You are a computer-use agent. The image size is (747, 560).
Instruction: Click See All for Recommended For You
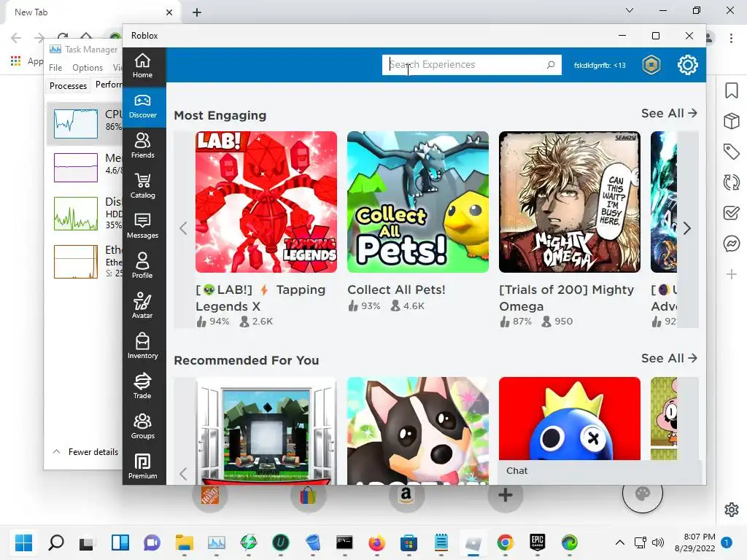pos(669,358)
